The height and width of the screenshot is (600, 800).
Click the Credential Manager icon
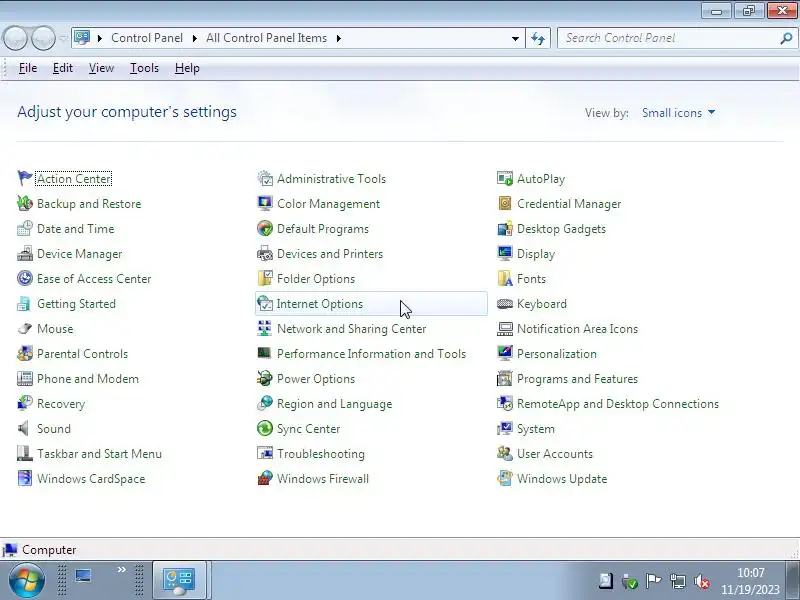505,203
